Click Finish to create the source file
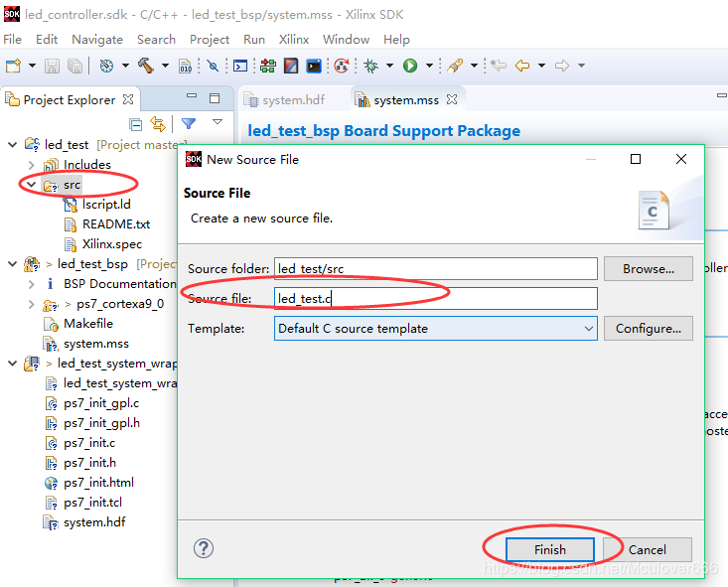Viewport: 728px width, 587px height. [x=549, y=550]
